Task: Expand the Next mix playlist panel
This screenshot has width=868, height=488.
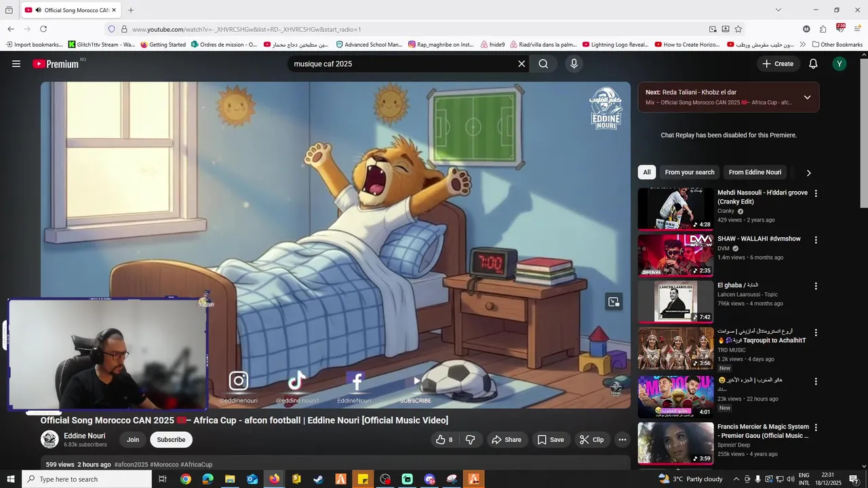Action: (x=807, y=97)
